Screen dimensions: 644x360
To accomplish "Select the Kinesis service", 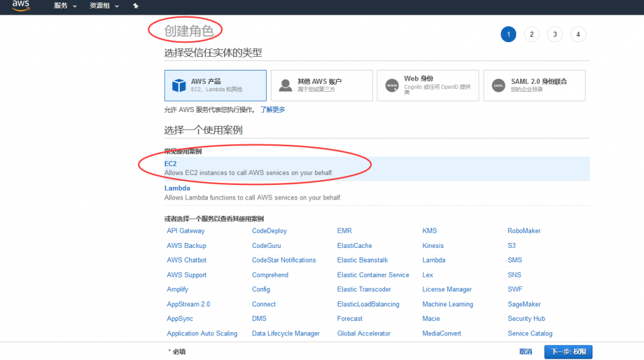I will click(433, 245).
